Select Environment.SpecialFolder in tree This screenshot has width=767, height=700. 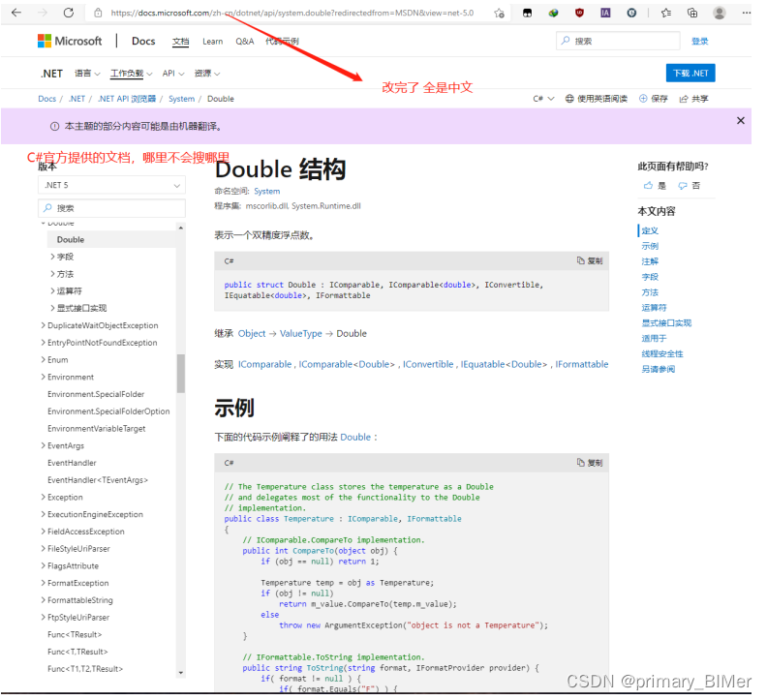[96, 394]
